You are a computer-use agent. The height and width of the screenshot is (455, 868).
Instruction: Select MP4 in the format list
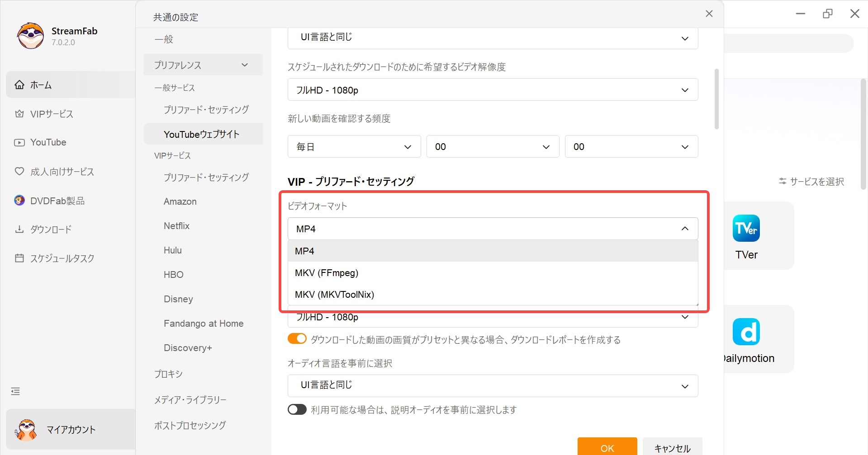pyautogui.click(x=493, y=251)
